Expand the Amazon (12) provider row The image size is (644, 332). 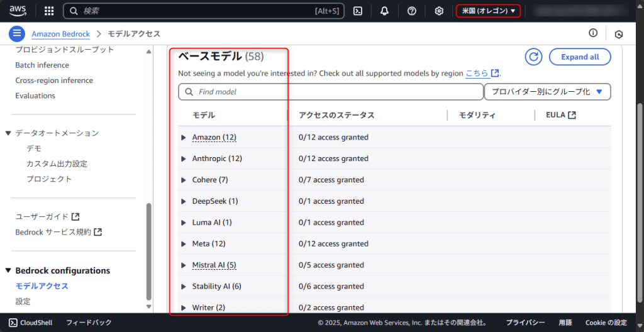[x=184, y=137]
